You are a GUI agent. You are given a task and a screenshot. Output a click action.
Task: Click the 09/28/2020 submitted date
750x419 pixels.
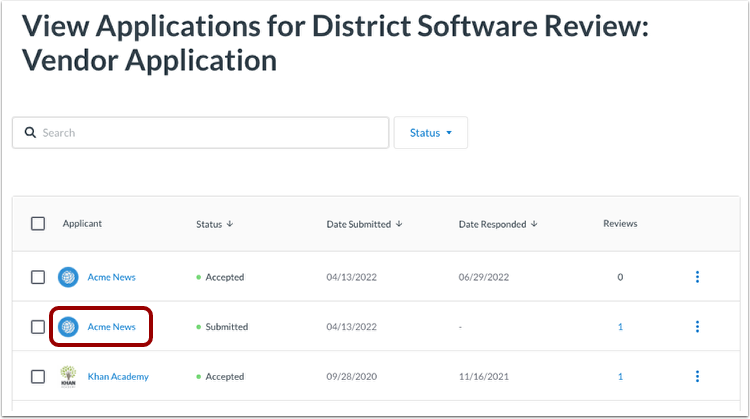tap(352, 376)
